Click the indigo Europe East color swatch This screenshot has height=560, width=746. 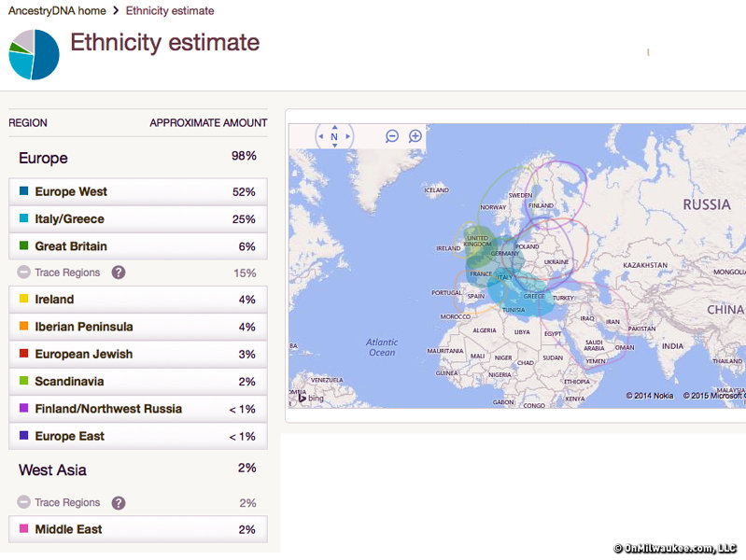23,435
